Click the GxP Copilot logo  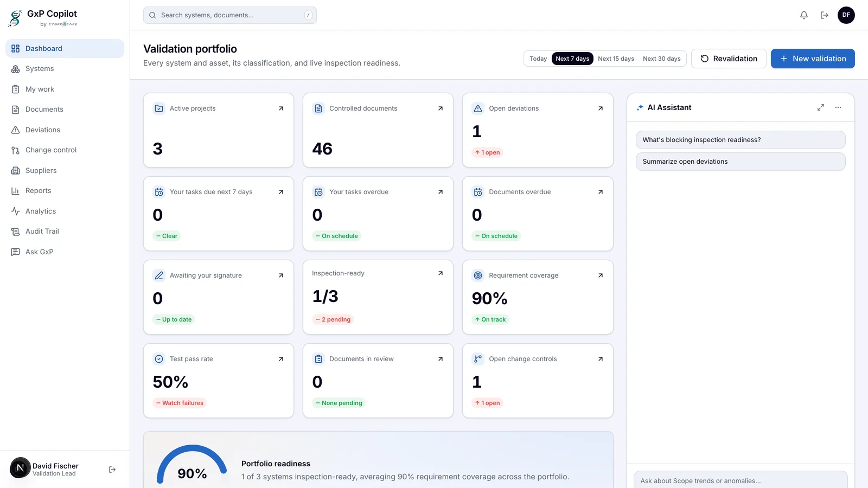[43, 17]
